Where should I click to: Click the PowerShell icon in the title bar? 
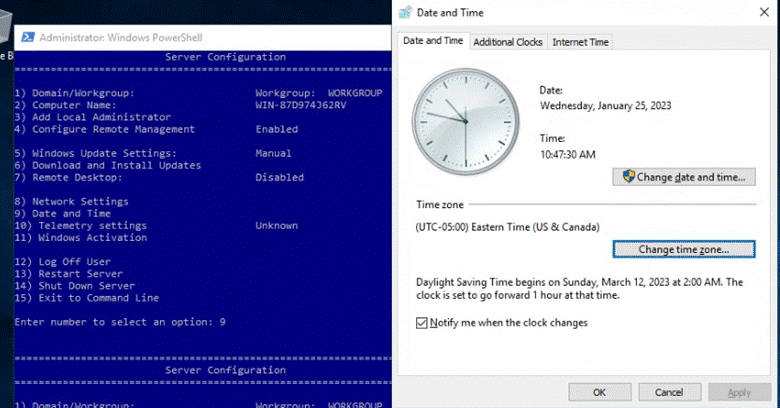click(x=28, y=37)
